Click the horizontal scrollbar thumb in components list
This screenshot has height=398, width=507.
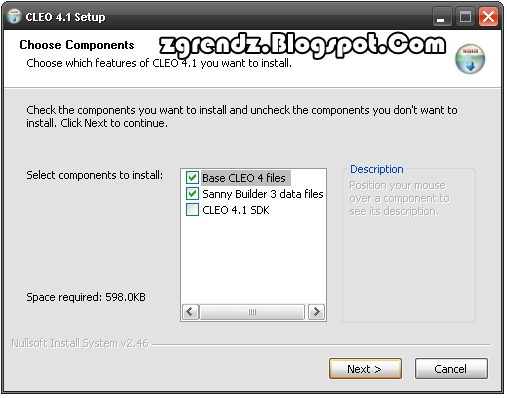[252, 312]
